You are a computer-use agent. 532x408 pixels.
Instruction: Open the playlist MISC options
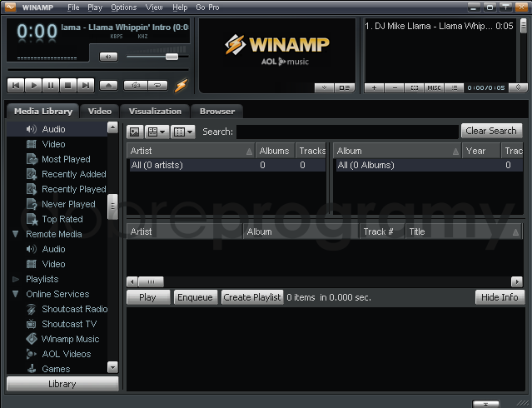pyautogui.click(x=434, y=88)
